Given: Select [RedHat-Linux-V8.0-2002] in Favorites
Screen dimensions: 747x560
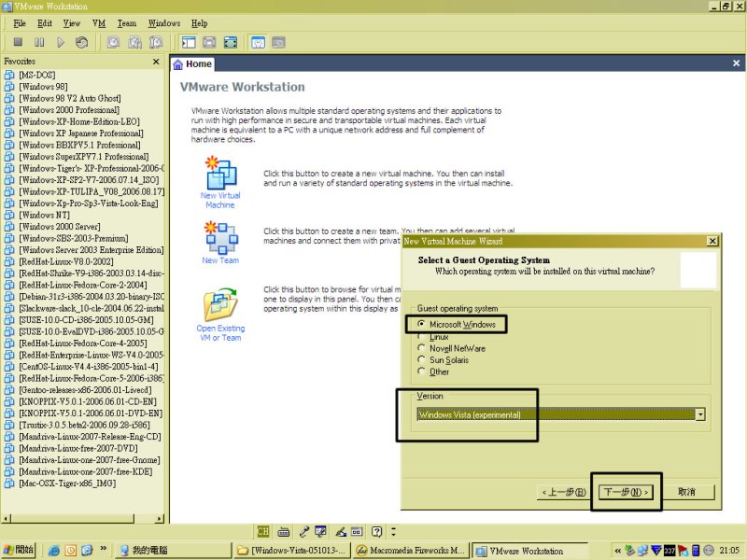Looking at the screenshot, I should tap(66, 262).
